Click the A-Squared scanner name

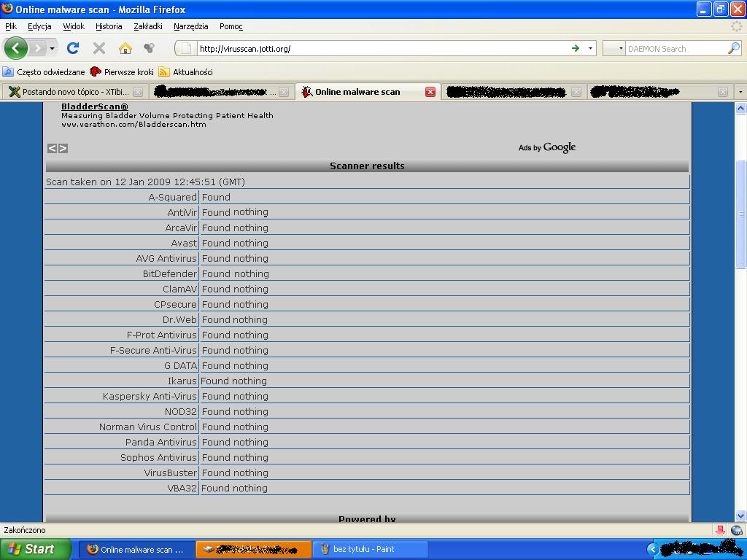(172, 197)
